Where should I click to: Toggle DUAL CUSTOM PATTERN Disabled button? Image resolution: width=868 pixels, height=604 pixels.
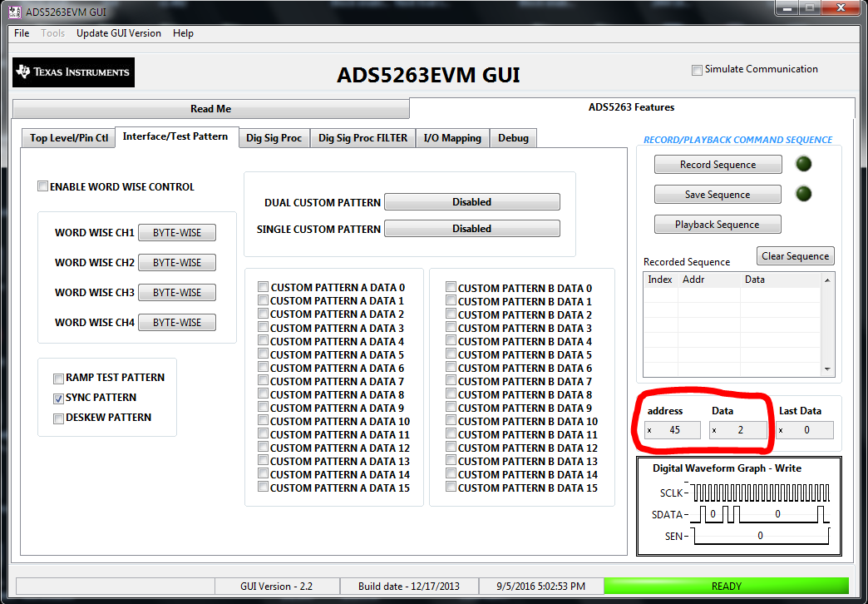coord(472,201)
